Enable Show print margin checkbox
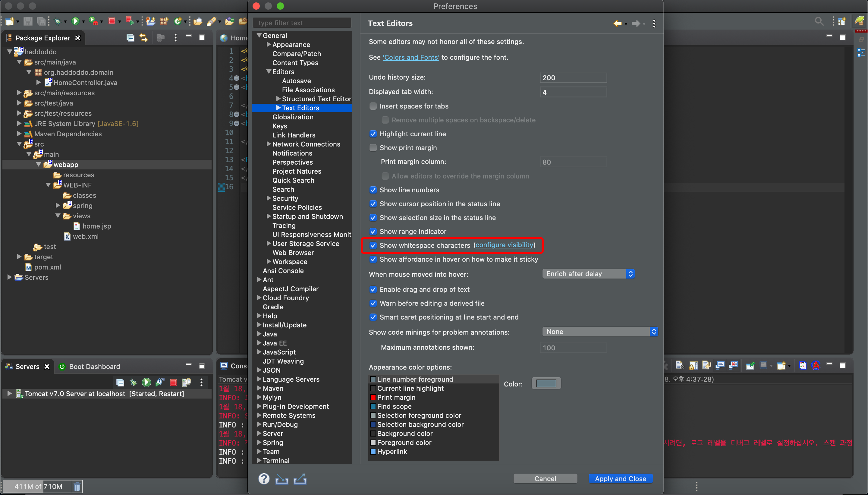The image size is (868, 495). tap(373, 147)
